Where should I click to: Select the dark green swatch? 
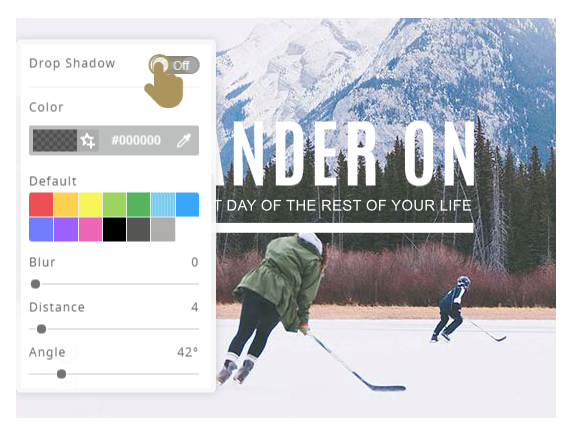138,205
